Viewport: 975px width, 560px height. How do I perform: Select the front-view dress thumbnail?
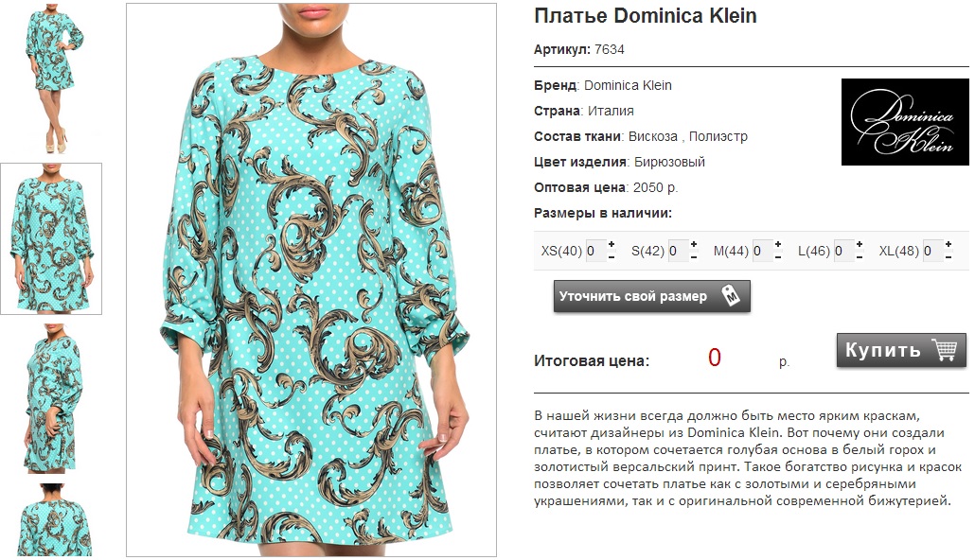[x=51, y=238]
